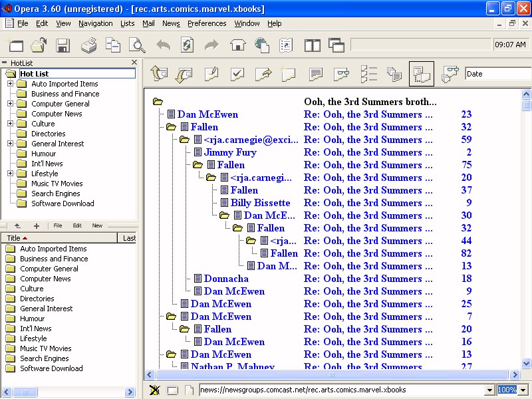Expand the Lifestyle tree node
Screen dimensions: 532x399
[11, 174]
